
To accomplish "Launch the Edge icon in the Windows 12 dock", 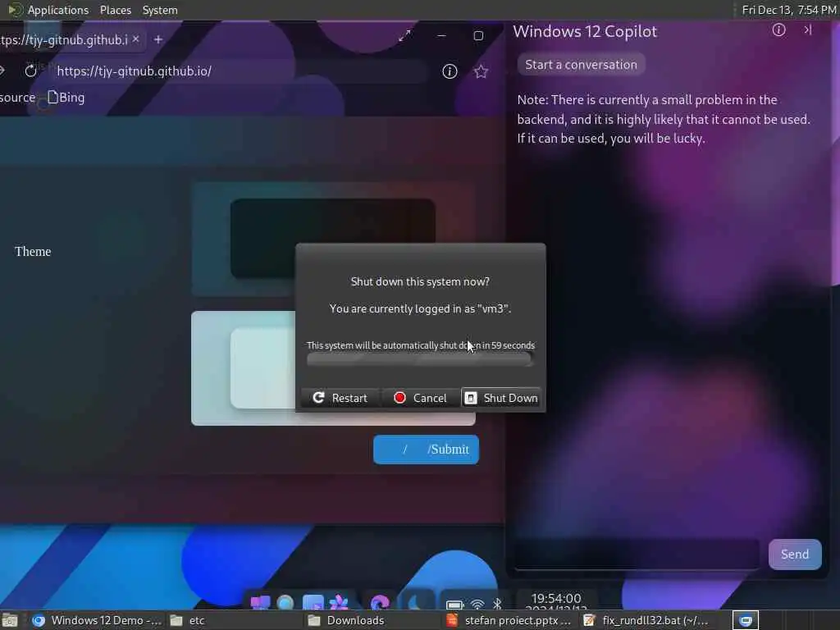I will click(380, 603).
